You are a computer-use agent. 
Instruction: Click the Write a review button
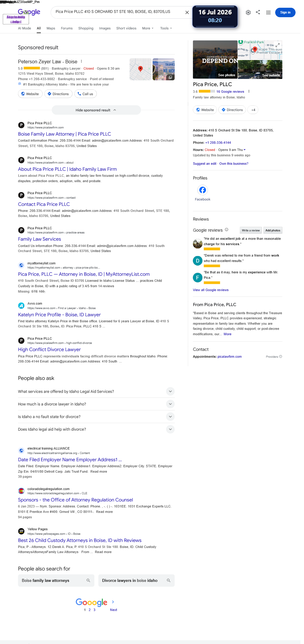(x=251, y=230)
